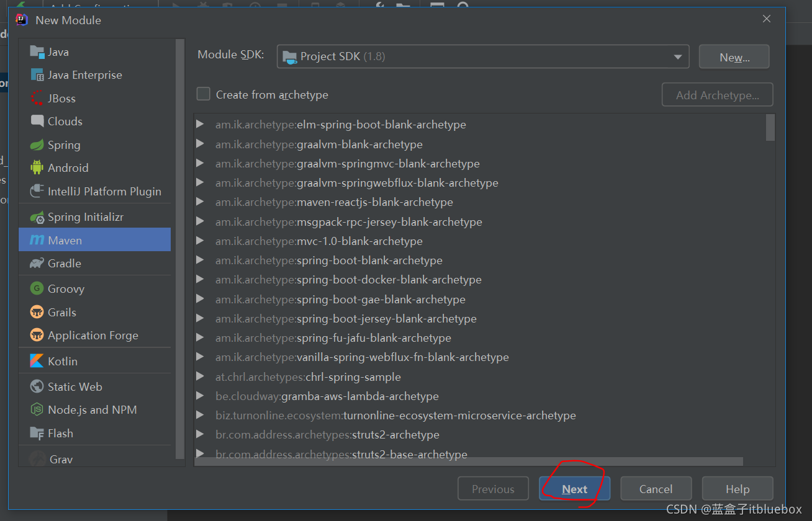Select the Android robot icon
The height and width of the screenshot is (521, 812).
(37, 167)
